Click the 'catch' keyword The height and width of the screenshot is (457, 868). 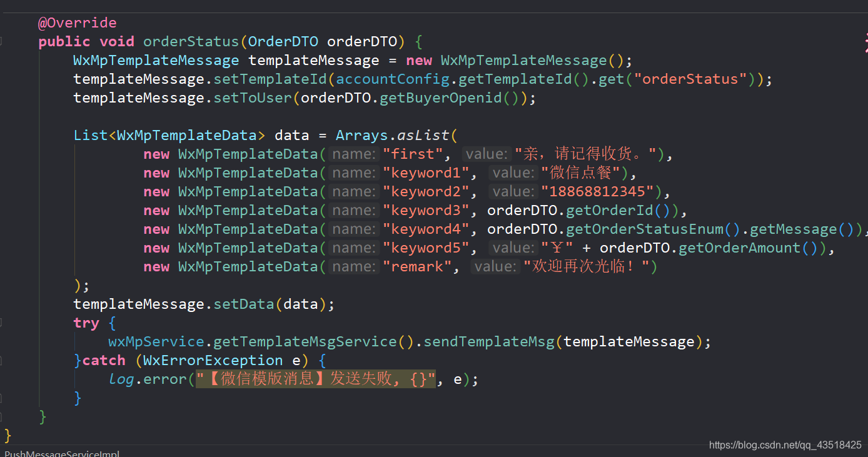(x=104, y=361)
